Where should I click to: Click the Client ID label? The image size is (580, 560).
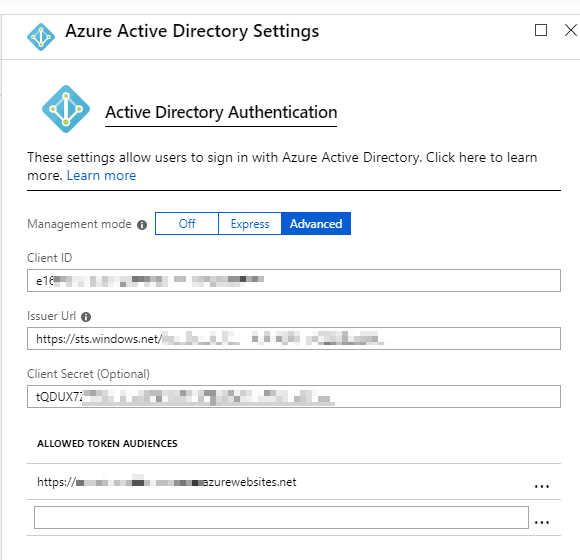tap(50, 258)
